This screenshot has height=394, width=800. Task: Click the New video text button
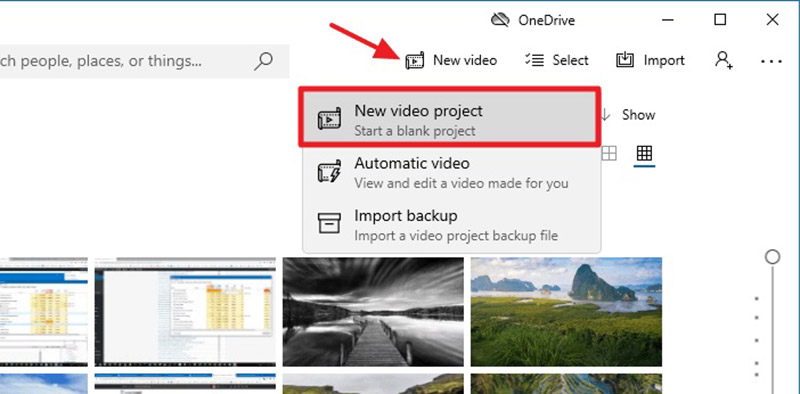click(x=465, y=60)
